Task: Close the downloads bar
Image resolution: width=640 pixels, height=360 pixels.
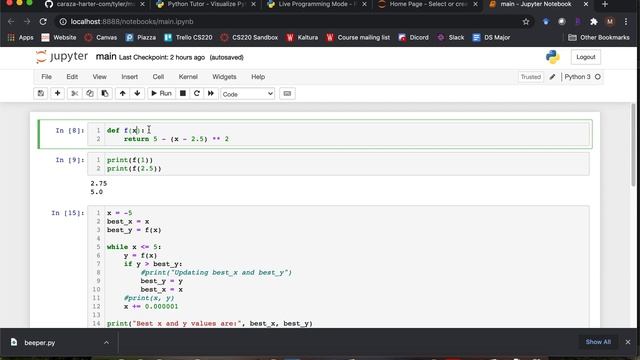Action: (628, 342)
